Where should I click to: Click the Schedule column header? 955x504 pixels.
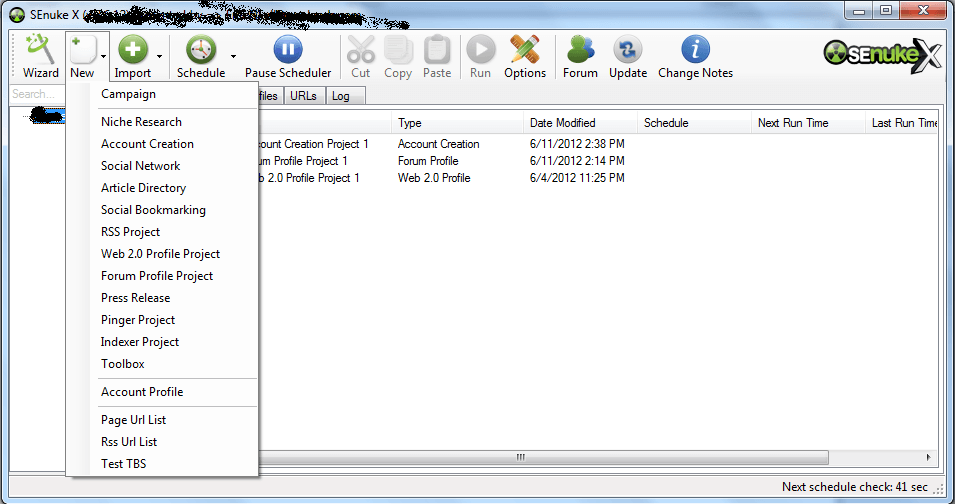pos(694,122)
